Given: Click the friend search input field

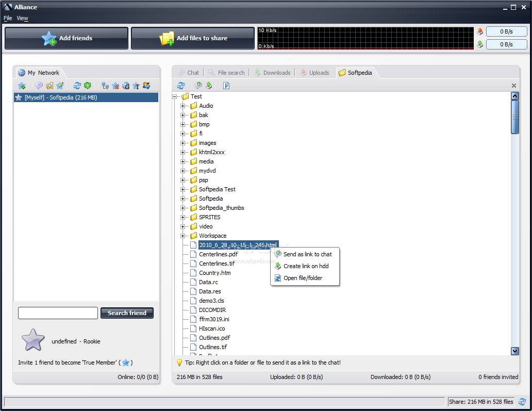Looking at the screenshot, I should [x=58, y=313].
